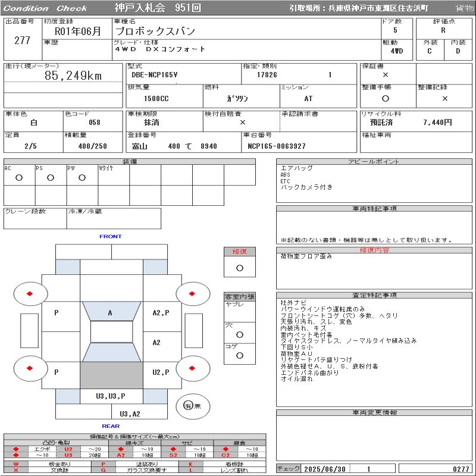Click the evaluation score R
The image size is (476, 476).
pyautogui.click(x=443, y=30)
